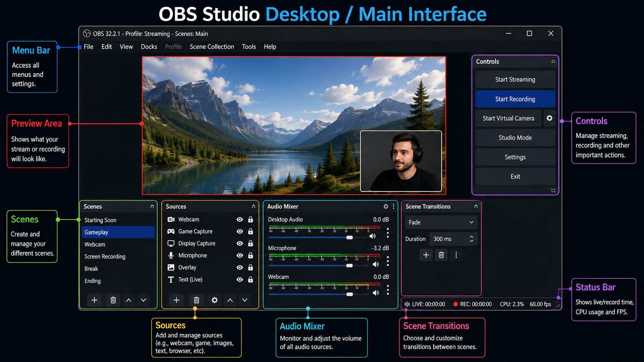Hide the Overlay source
The image size is (644, 362).
[x=240, y=267]
